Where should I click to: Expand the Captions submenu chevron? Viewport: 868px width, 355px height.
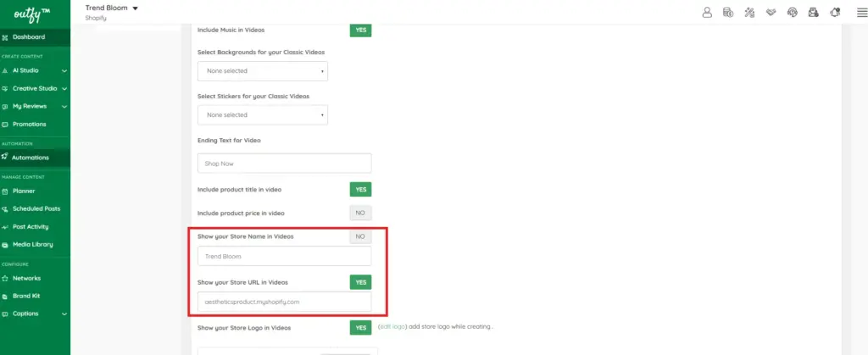pyautogui.click(x=64, y=314)
